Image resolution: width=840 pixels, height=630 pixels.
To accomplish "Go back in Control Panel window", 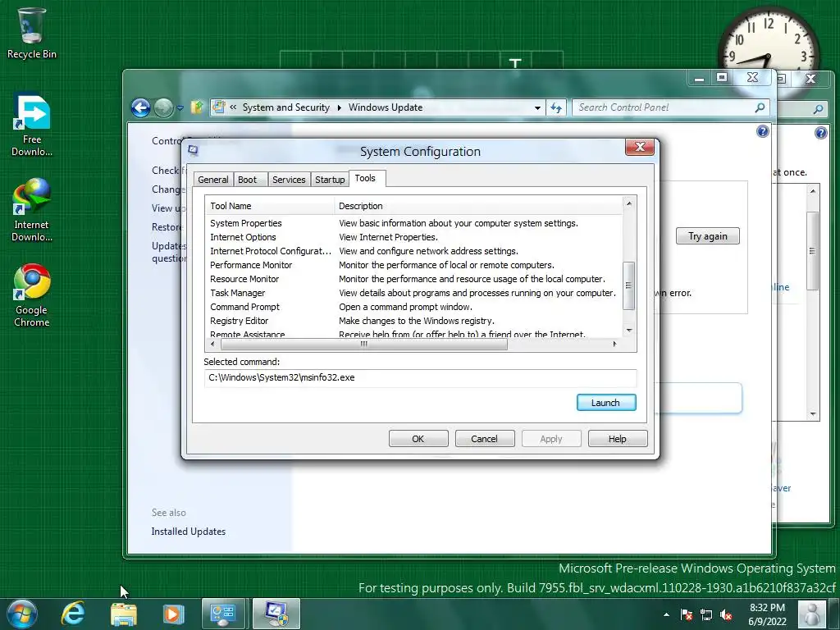I will (x=140, y=107).
